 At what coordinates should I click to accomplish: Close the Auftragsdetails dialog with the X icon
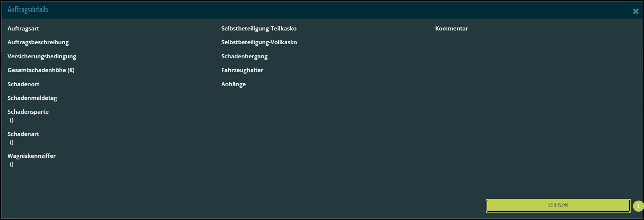coord(635,12)
